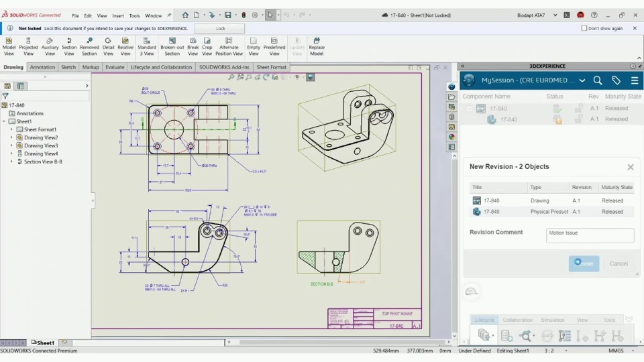This screenshot has width=644, height=362.
Task: Activate the Crop View tool
Action: (x=207, y=46)
